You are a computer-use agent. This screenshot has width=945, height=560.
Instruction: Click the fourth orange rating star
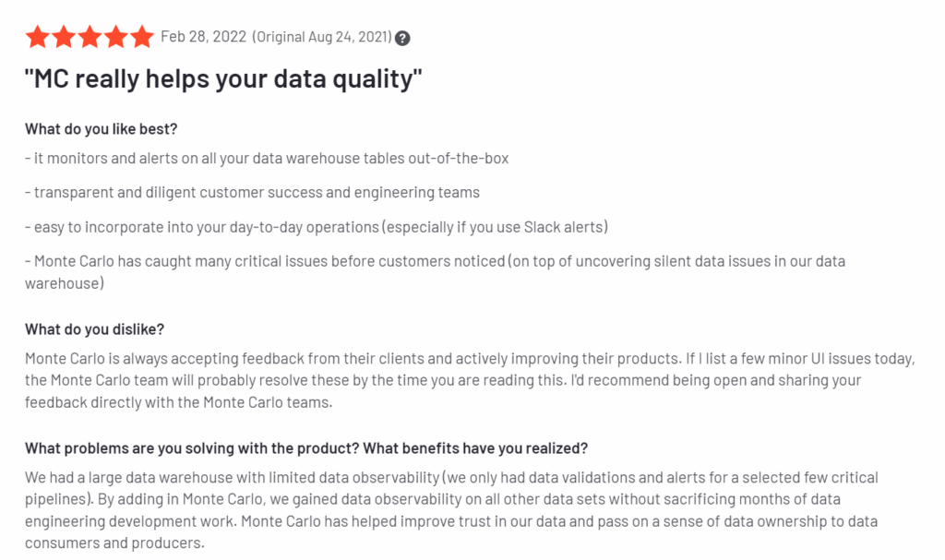click(115, 37)
